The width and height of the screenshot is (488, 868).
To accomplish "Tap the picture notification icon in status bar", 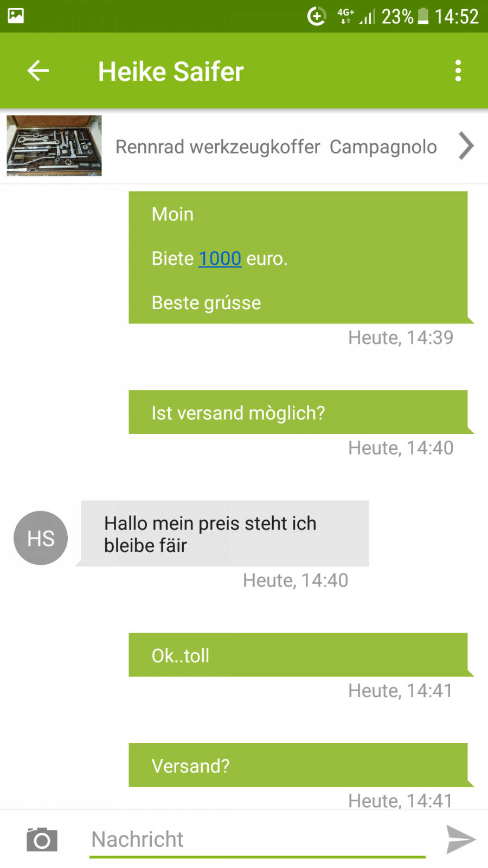I will [x=16, y=16].
